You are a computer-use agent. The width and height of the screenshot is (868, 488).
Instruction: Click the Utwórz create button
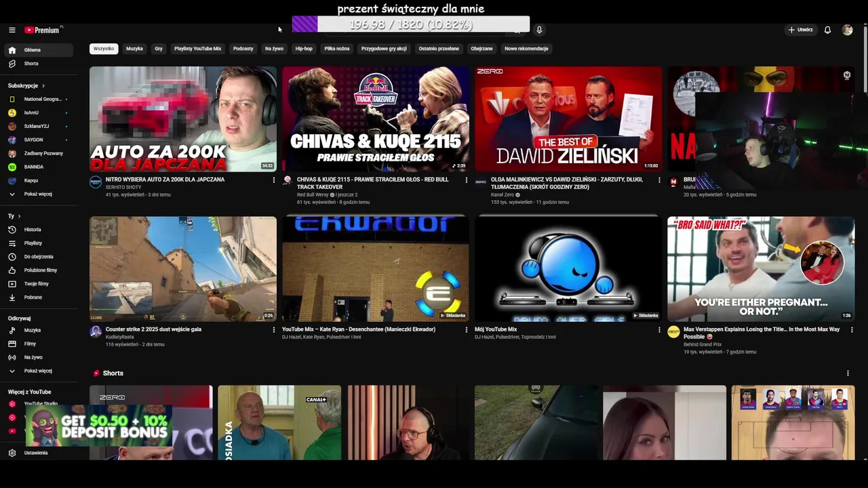tap(800, 30)
